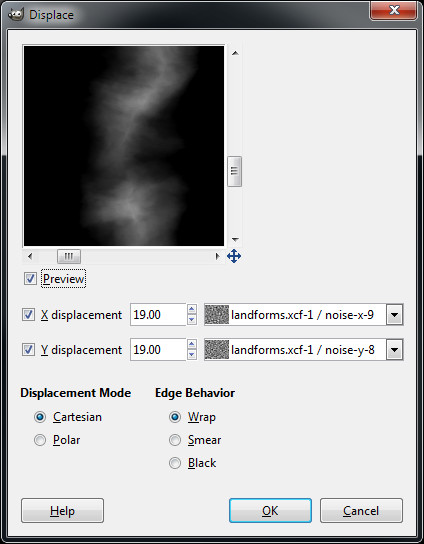Open the noise-y-8 displacement map dropdown

(395, 350)
